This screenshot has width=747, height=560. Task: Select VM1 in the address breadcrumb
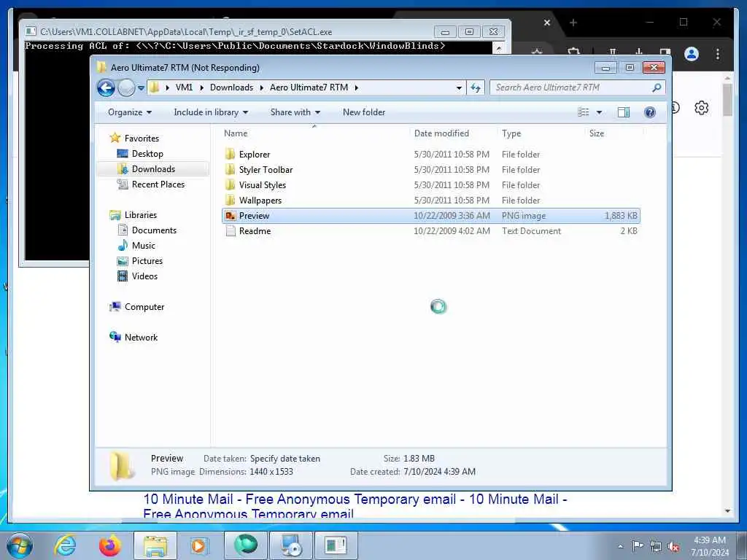[x=184, y=87]
